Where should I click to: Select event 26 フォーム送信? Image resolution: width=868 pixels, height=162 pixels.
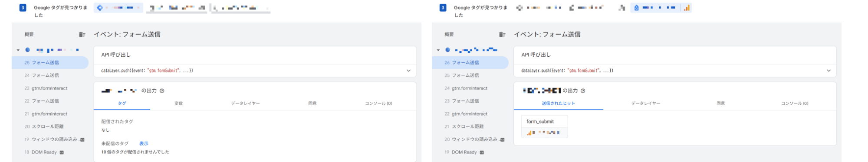(x=470, y=63)
